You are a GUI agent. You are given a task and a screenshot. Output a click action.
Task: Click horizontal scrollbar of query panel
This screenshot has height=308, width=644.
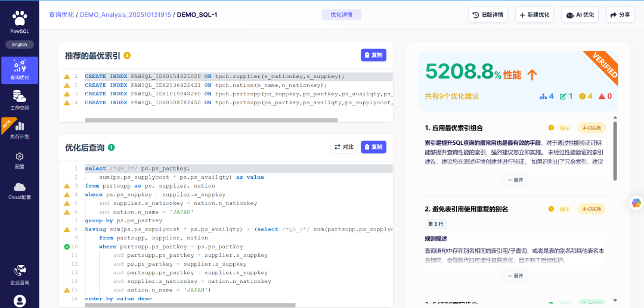click(x=190, y=305)
